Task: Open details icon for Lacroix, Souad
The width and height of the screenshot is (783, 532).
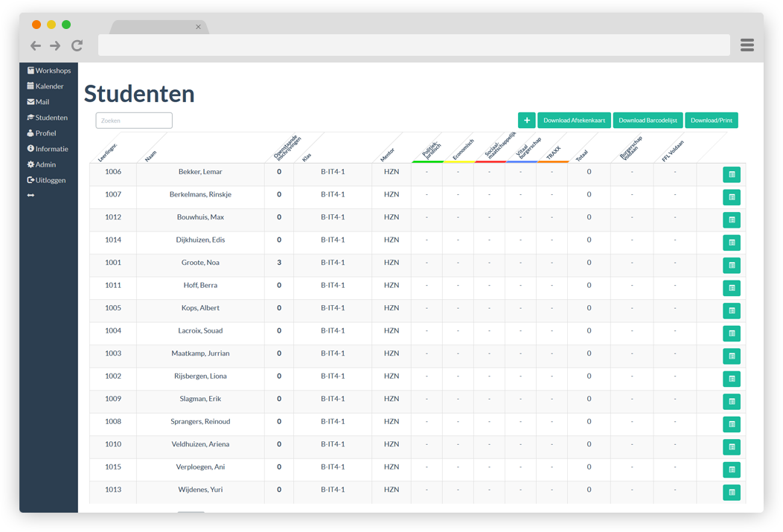Action: pyautogui.click(x=732, y=333)
